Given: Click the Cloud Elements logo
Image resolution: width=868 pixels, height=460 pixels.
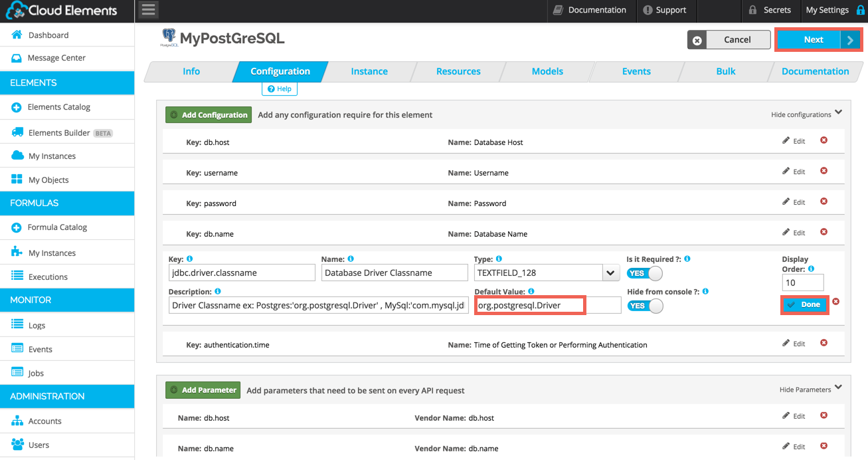Looking at the screenshot, I should point(62,11).
